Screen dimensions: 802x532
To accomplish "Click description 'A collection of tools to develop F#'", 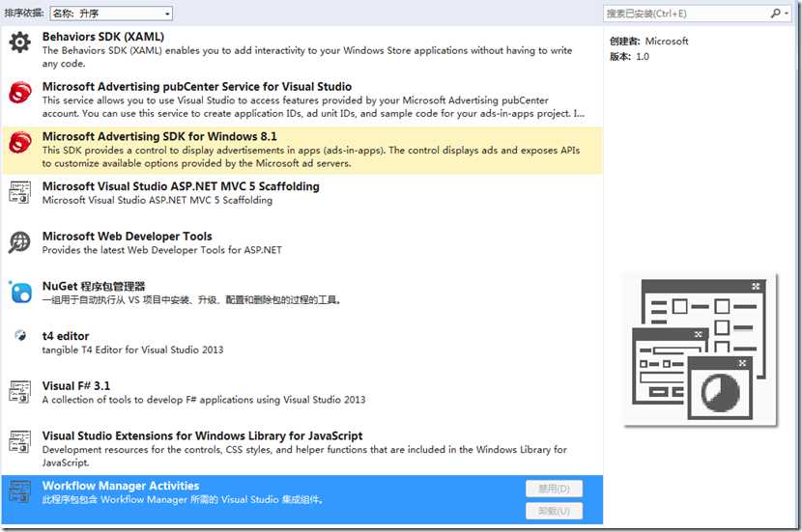I will click(204, 400).
